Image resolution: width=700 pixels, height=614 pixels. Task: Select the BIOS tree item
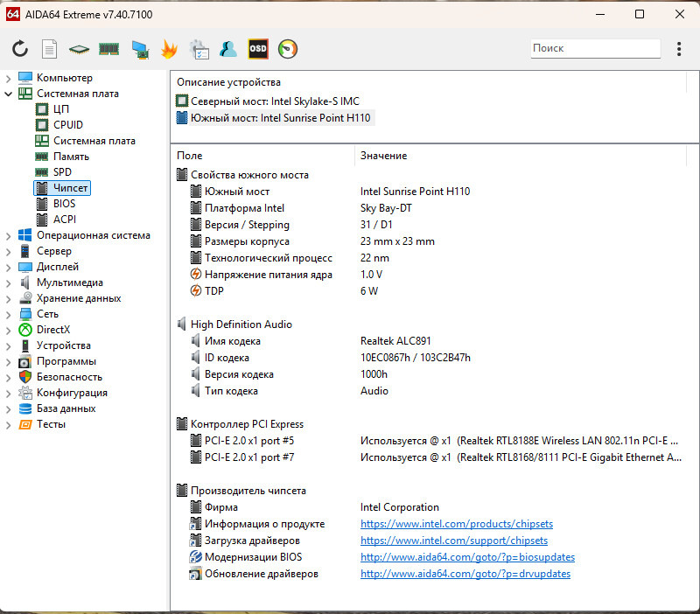64,204
